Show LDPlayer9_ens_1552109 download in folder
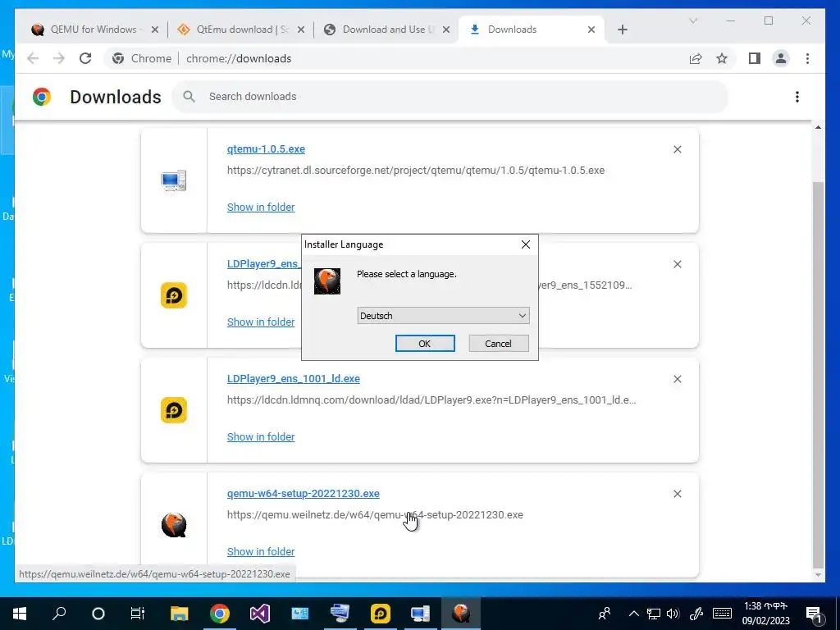Screen dimensions: 840x630 pos(261,322)
